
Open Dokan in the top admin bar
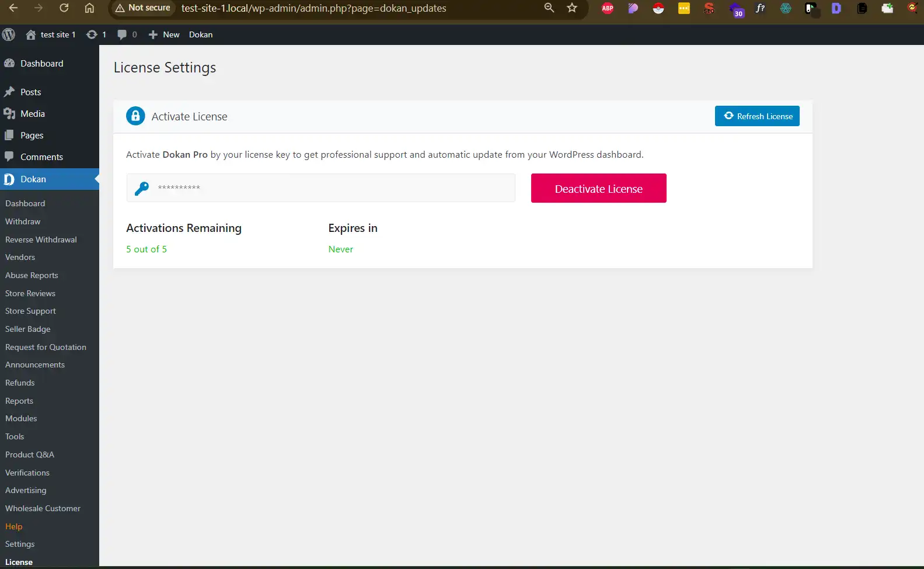click(x=201, y=34)
